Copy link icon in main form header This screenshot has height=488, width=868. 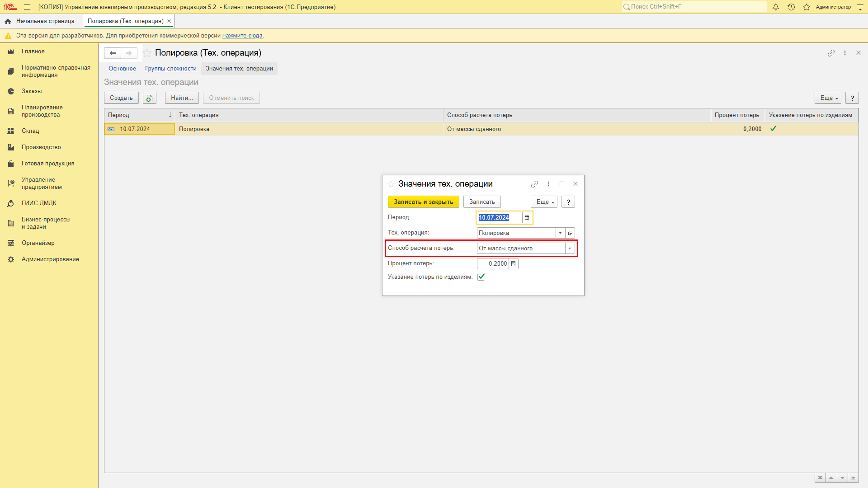[831, 53]
